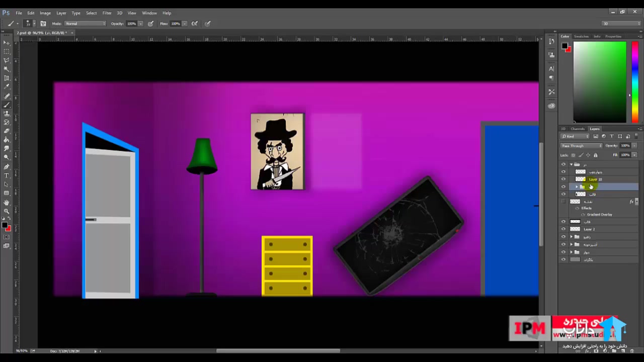Select the Rectangular Marquee tool
This screenshot has width=644, height=362.
[7, 51]
